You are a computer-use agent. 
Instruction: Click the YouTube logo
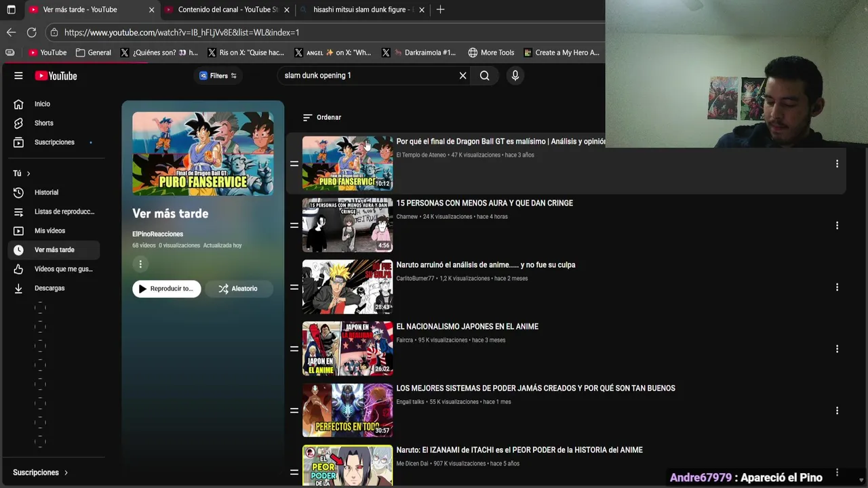point(56,76)
